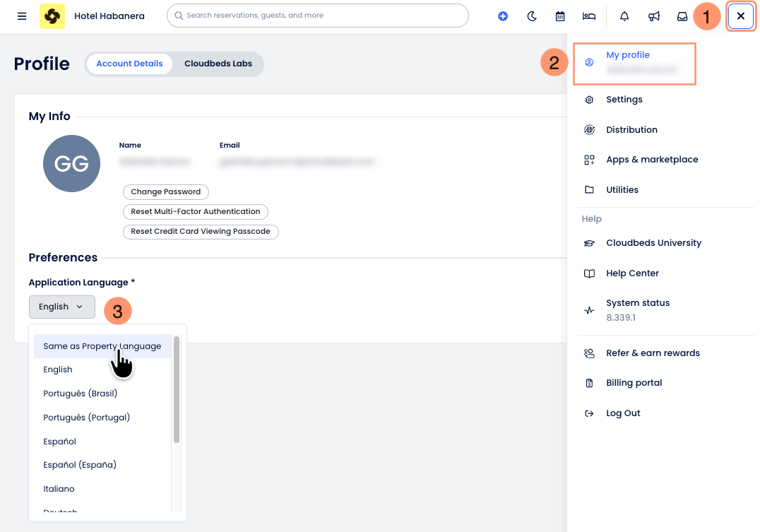Image resolution: width=760 pixels, height=532 pixels.
Task: Click the search magnifier icon
Action: [x=179, y=16]
